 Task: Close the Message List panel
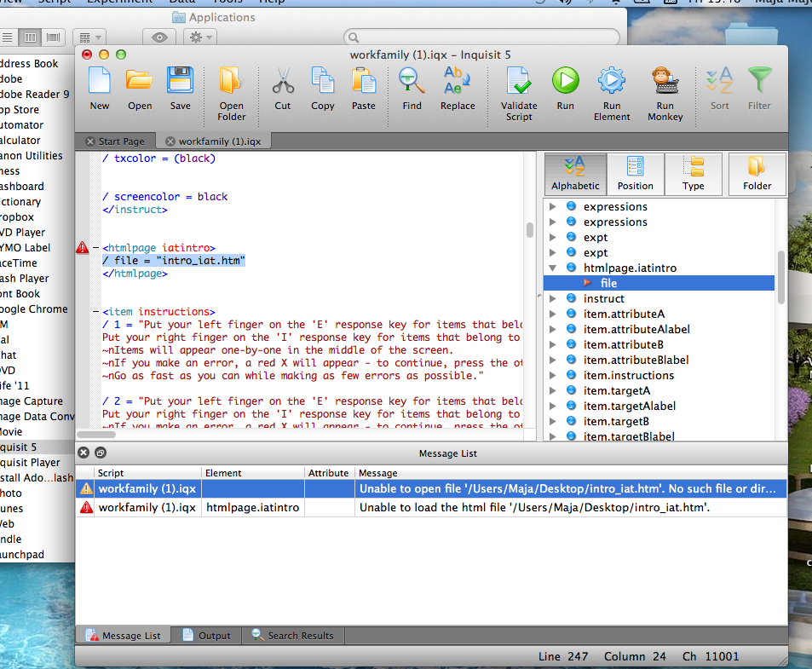(x=84, y=453)
